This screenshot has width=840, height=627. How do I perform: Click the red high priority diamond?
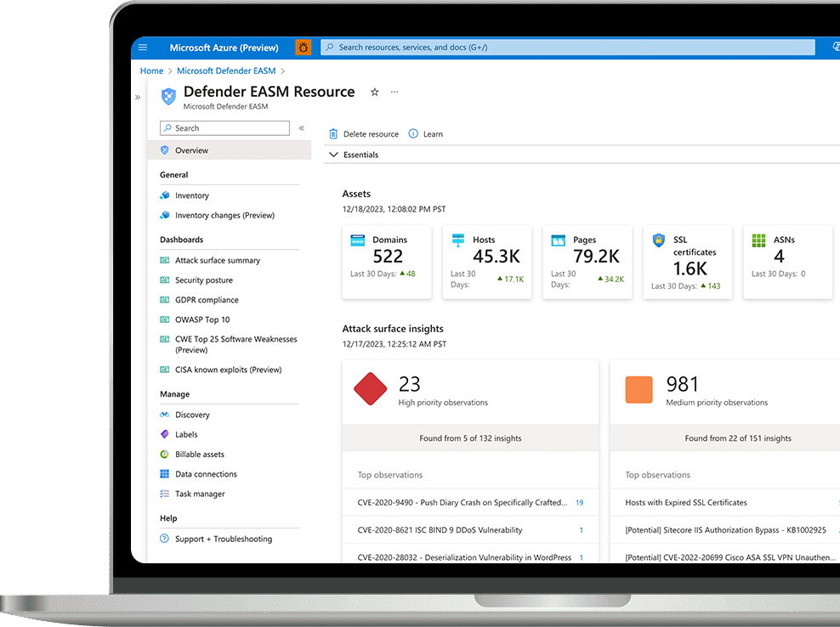click(371, 390)
